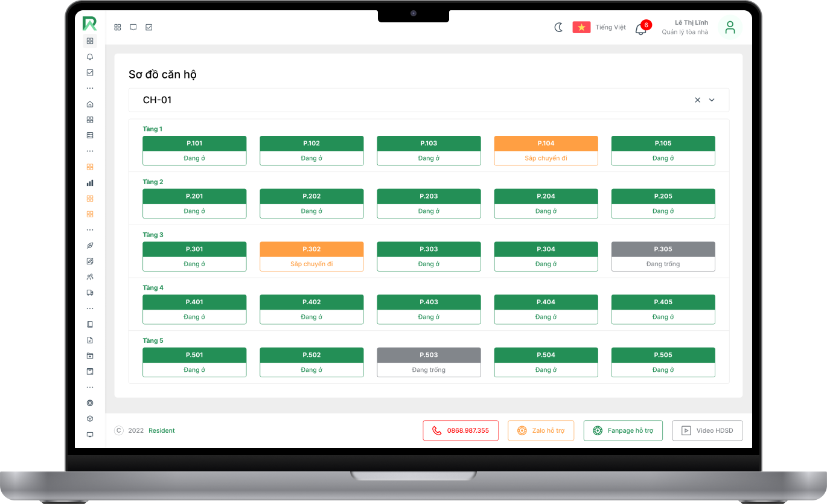The width and height of the screenshot is (827, 504).
Task: Open notifications bell with badge 6
Action: [641, 28]
